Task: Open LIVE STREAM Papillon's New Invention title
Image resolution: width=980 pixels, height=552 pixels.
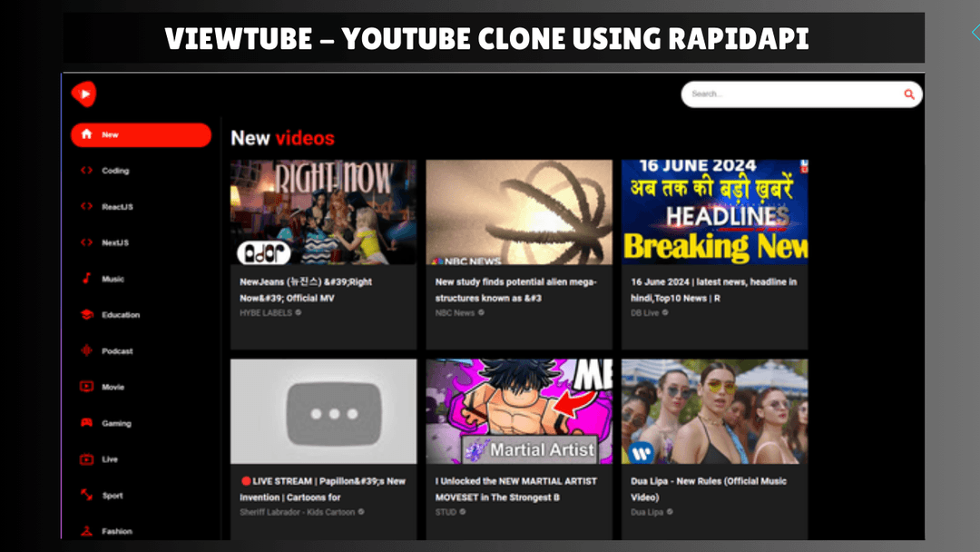Action: pyautogui.click(x=322, y=489)
